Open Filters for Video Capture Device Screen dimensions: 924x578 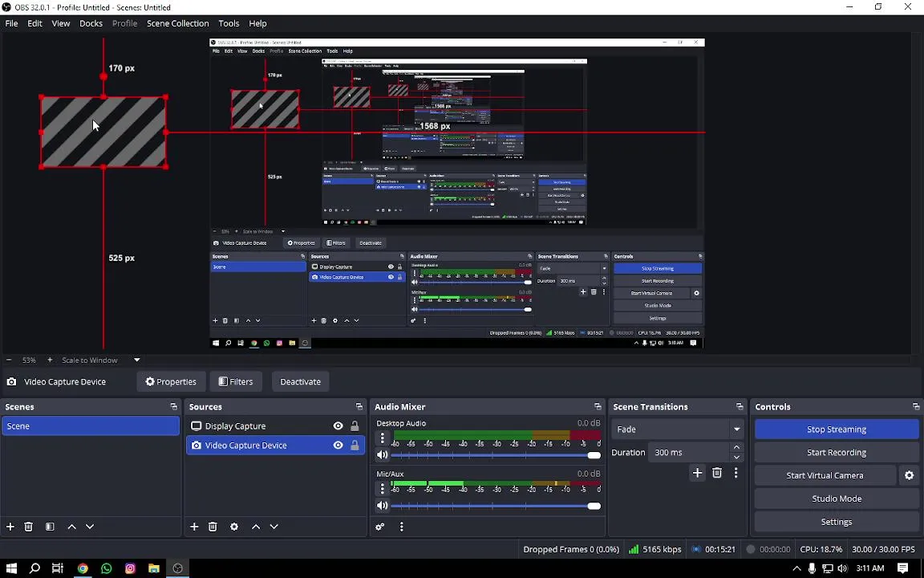[x=236, y=381]
